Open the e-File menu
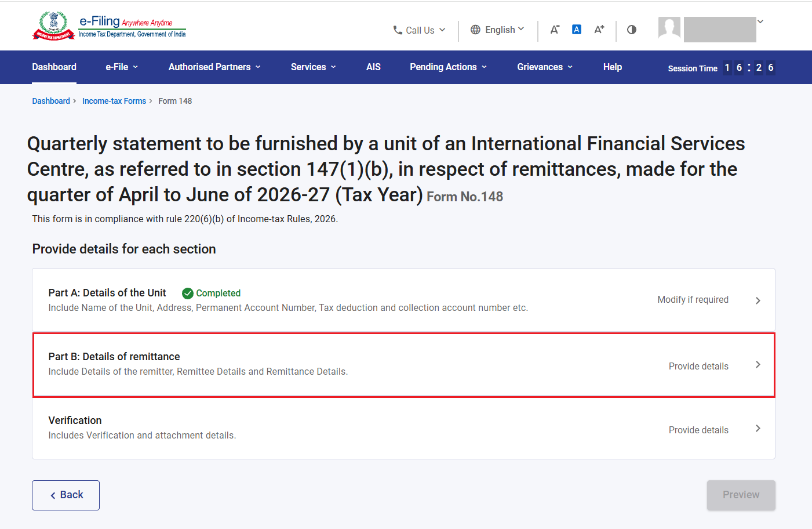The width and height of the screenshot is (812, 529). tap(122, 67)
